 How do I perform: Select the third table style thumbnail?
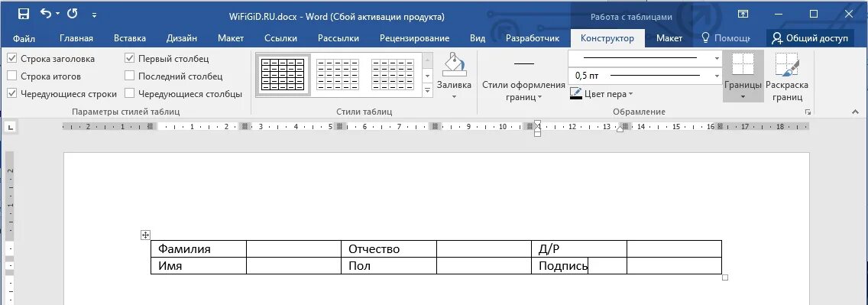tap(393, 75)
